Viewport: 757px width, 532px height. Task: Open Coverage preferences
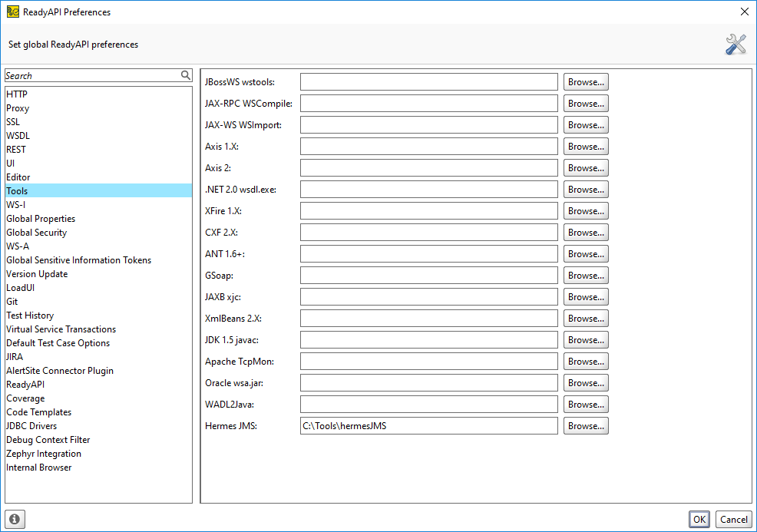(98, 398)
